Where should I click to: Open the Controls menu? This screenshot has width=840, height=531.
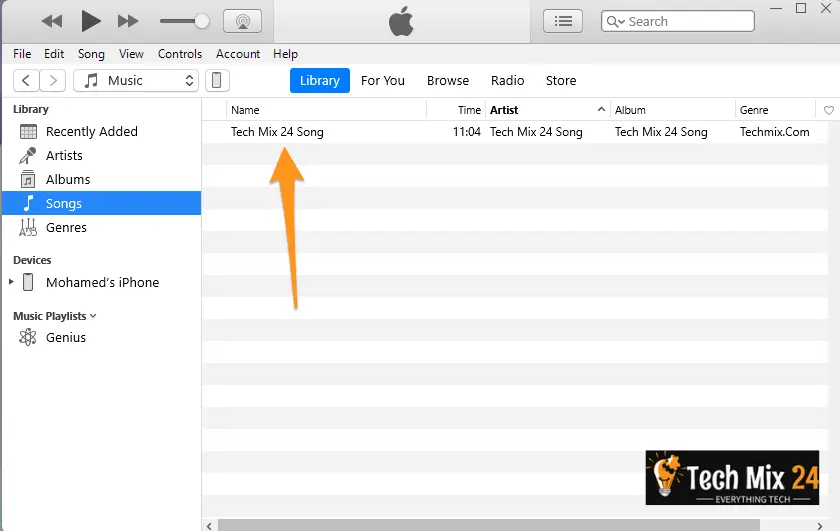coord(180,54)
